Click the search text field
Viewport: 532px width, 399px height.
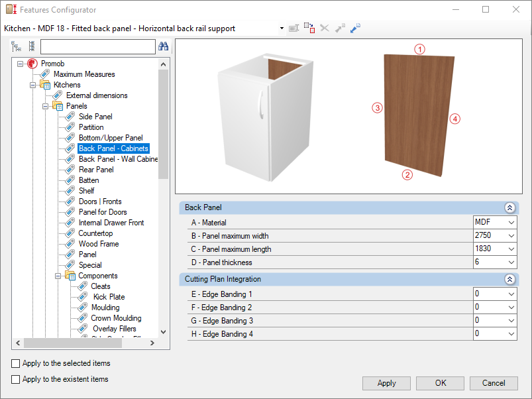97,46
